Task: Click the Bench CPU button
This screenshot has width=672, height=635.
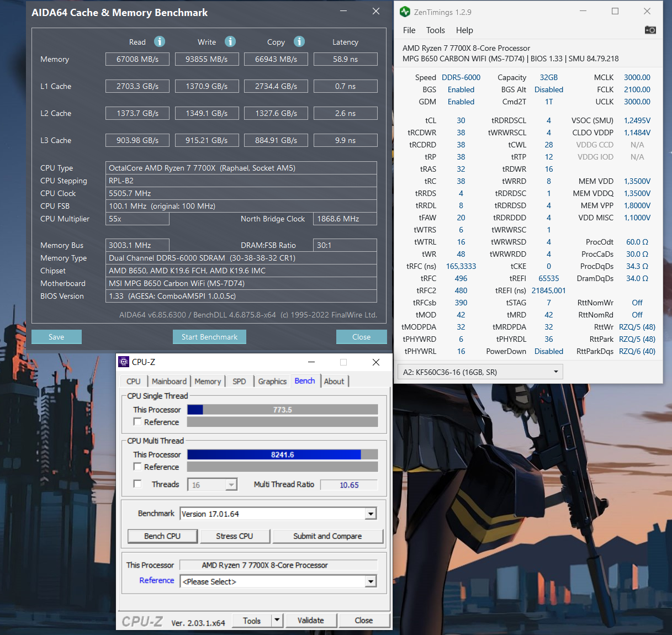Action: [x=162, y=536]
